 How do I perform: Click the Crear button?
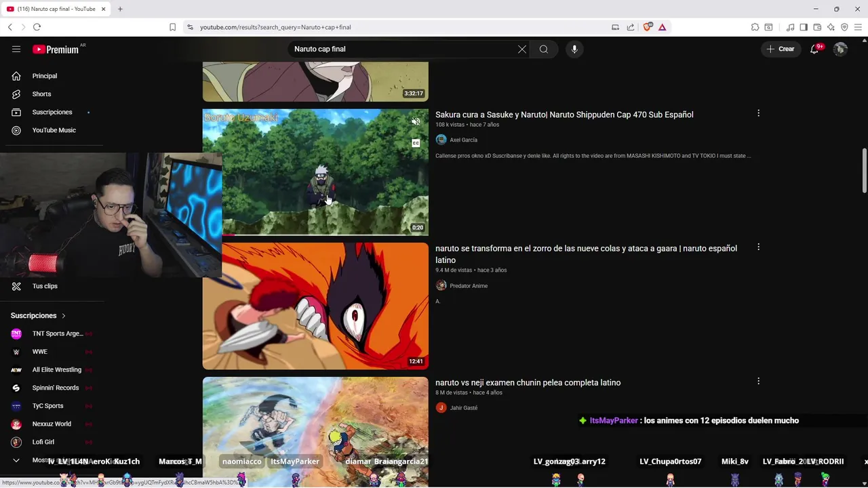781,49
